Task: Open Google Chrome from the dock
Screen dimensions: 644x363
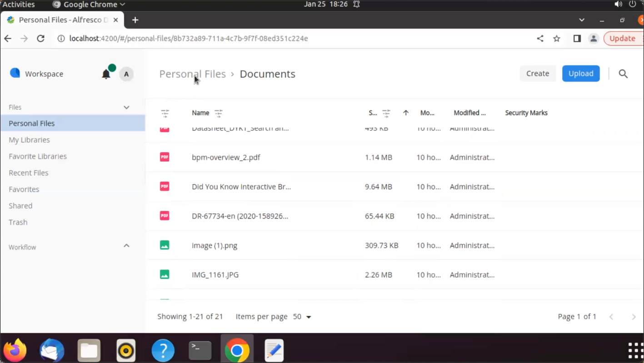Action: (x=237, y=350)
